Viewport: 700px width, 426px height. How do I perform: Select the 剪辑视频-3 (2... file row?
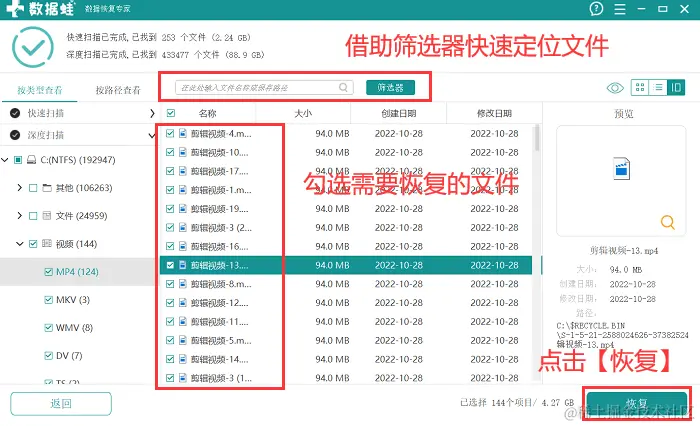coord(346,227)
